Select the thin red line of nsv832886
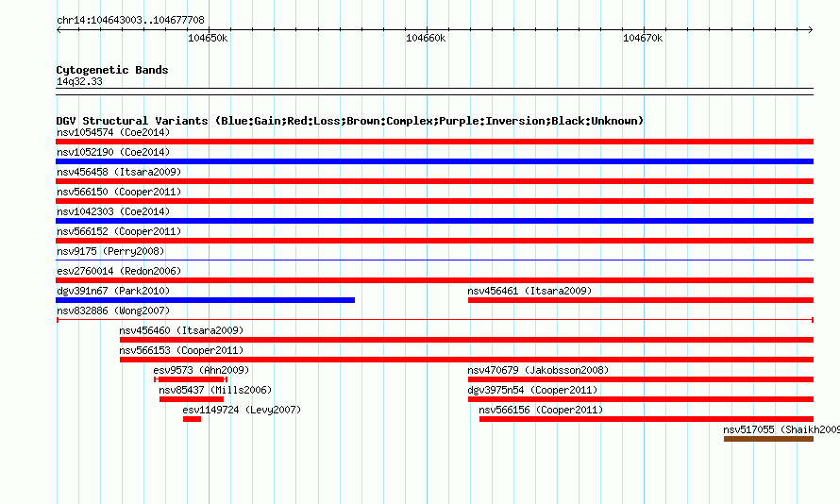Image resolution: width=840 pixels, height=504 pixels. click(435, 320)
